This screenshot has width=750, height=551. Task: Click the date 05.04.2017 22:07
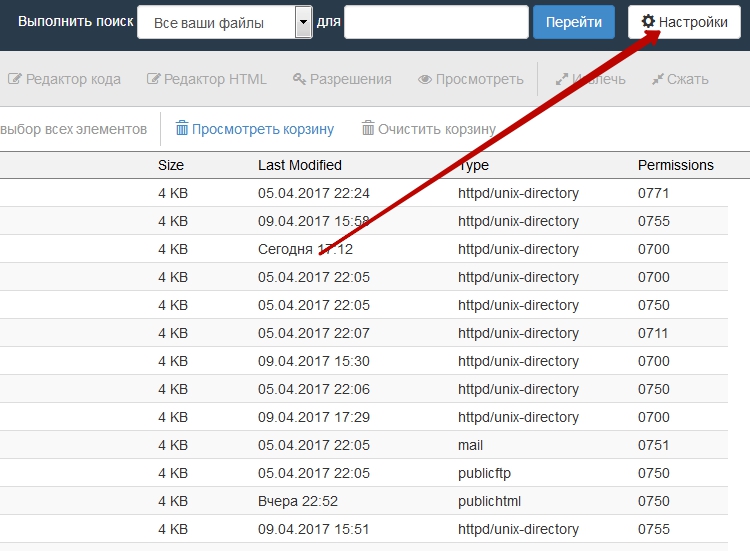(x=314, y=333)
